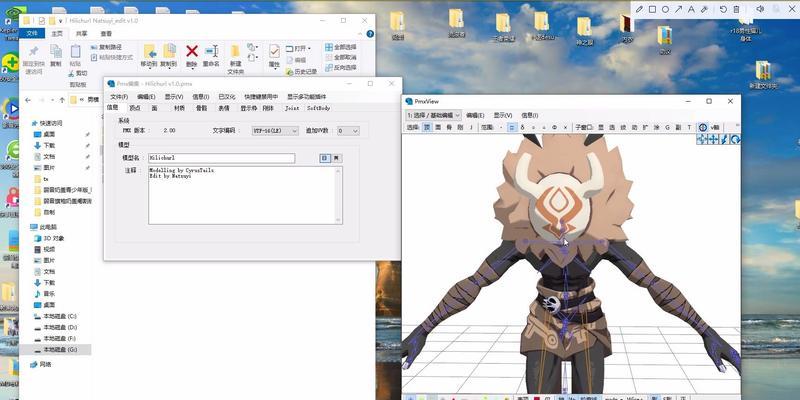Open the 1: 选择 / 基础编辑 mode dropdown
Viewport: 800px width, 400px height.
tap(434, 115)
